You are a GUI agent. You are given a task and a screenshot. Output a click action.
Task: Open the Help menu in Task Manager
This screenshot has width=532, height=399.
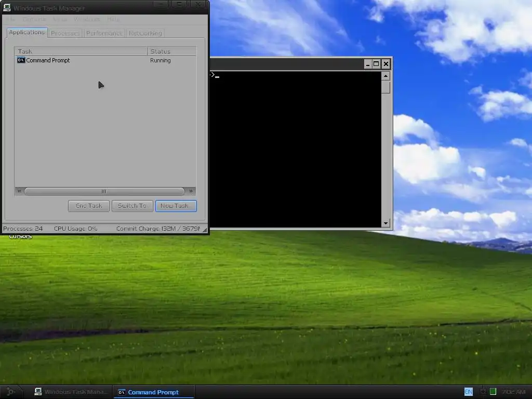click(x=113, y=19)
